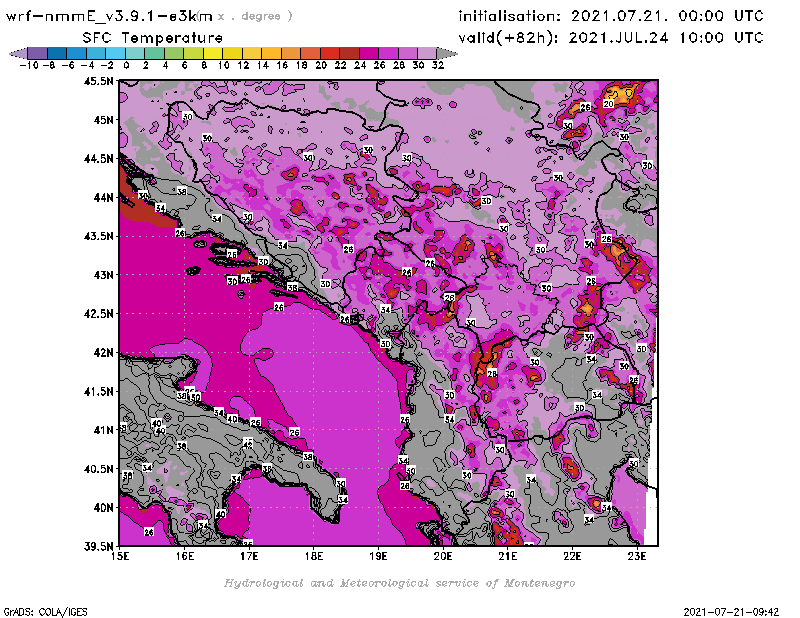Click the grey arrow past 32 on legend
Screen dimensions: 800x618
tap(446, 54)
